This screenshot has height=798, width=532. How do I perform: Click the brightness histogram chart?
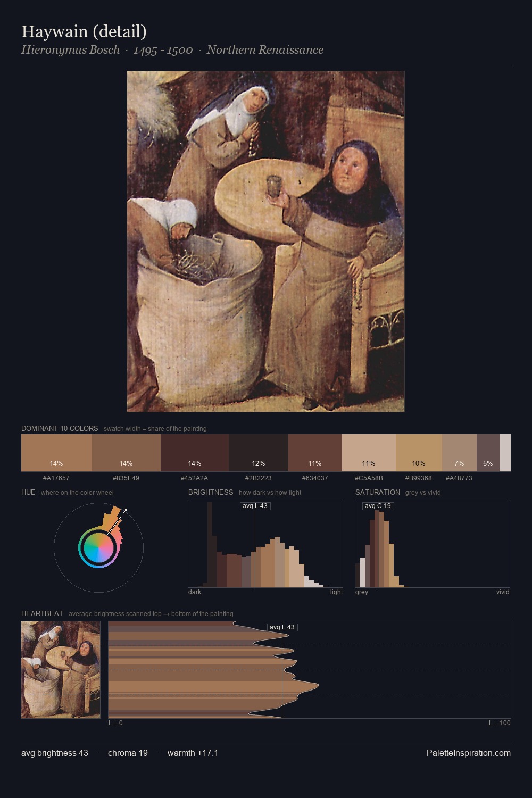265,544
